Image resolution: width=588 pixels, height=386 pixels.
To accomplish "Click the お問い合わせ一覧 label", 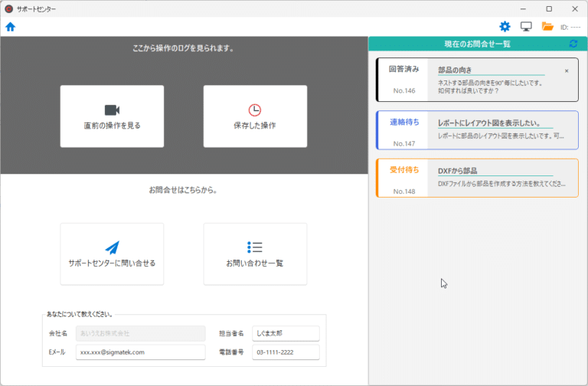I will pyautogui.click(x=255, y=263).
